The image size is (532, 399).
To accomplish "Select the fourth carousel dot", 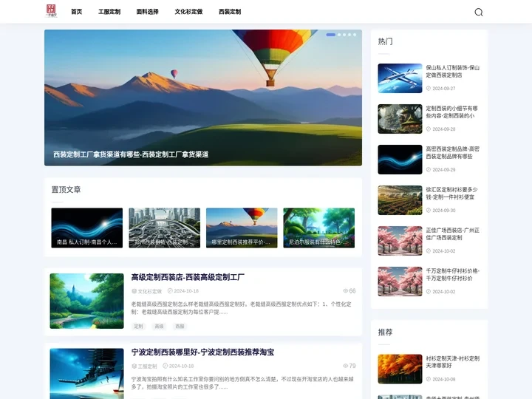I will point(349,35).
